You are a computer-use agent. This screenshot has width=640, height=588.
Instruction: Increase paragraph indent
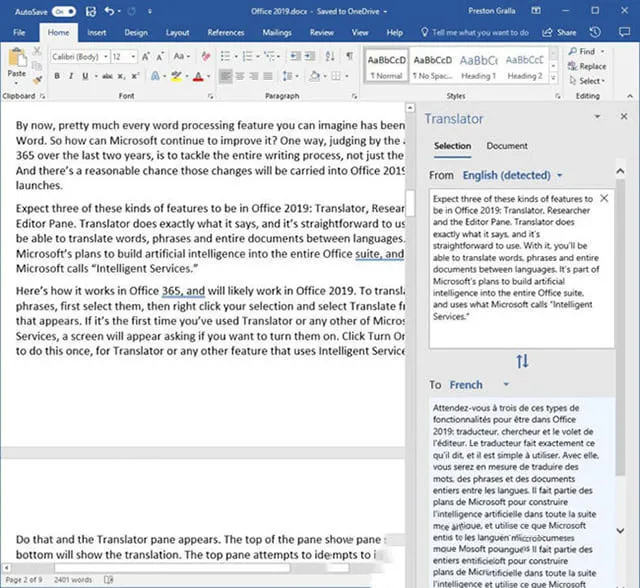pos(310,56)
